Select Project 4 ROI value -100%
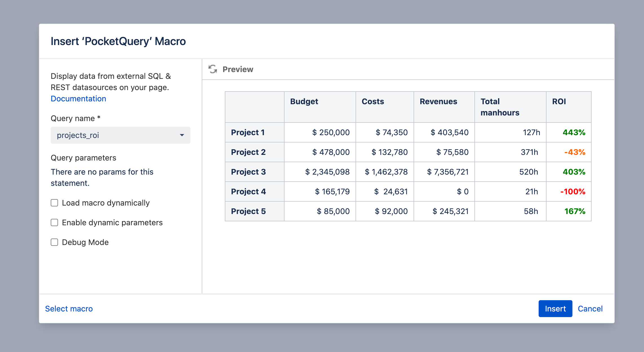Screen dimensions: 644x352 (x=573, y=191)
